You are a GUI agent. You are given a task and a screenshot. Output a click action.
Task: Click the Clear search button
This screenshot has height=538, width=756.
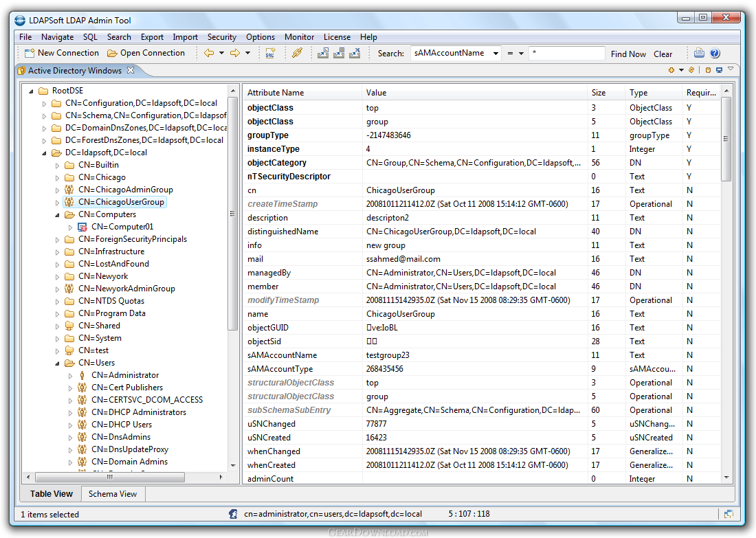tap(663, 54)
